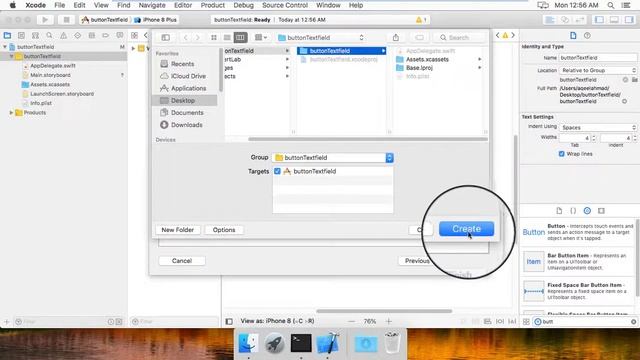Click the Stop button in Xcode toolbar
This screenshot has width=640, height=360.
pos(66,20)
